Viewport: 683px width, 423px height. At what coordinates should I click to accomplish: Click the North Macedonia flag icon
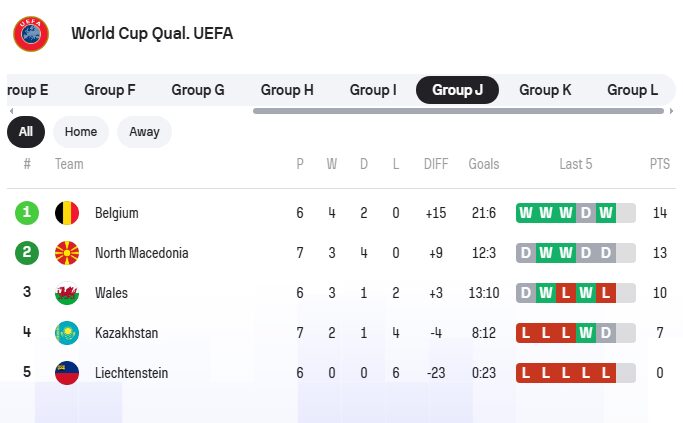[x=67, y=253]
